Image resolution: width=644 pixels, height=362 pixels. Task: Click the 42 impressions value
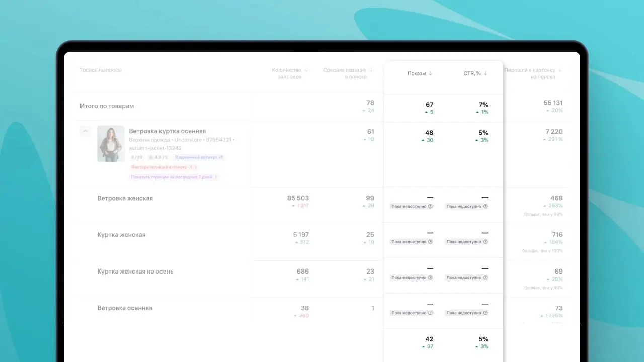429,339
